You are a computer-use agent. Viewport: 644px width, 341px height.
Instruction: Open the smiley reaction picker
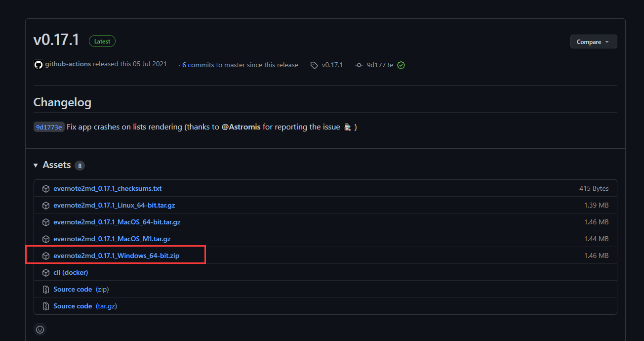coord(40,329)
